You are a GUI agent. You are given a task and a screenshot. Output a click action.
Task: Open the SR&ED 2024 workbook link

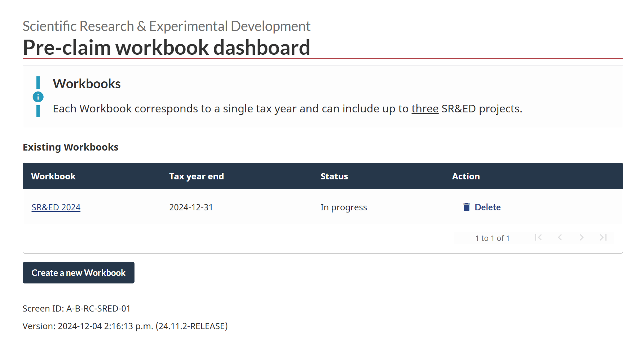coord(56,207)
